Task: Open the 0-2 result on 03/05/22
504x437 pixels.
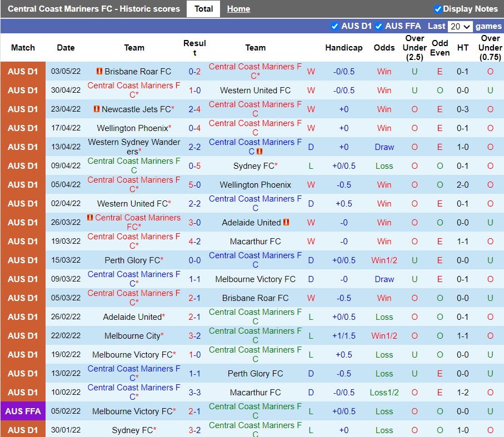Action: tap(194, 72)
